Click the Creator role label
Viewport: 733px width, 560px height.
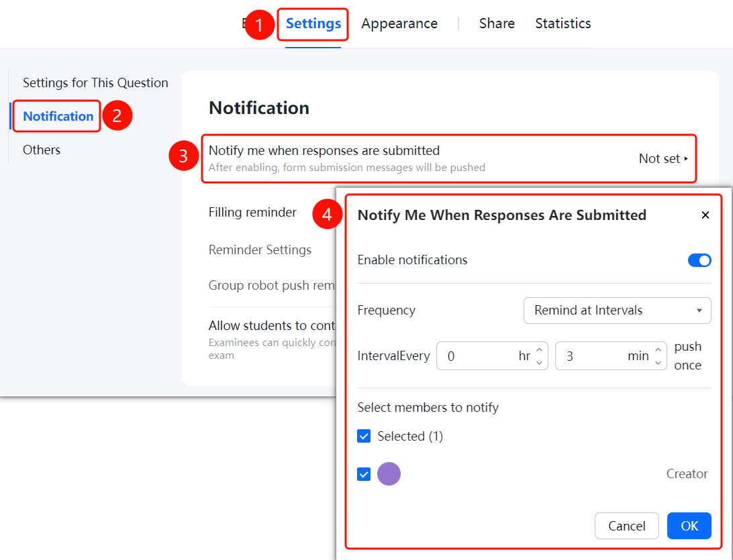(x=687, y=474)
